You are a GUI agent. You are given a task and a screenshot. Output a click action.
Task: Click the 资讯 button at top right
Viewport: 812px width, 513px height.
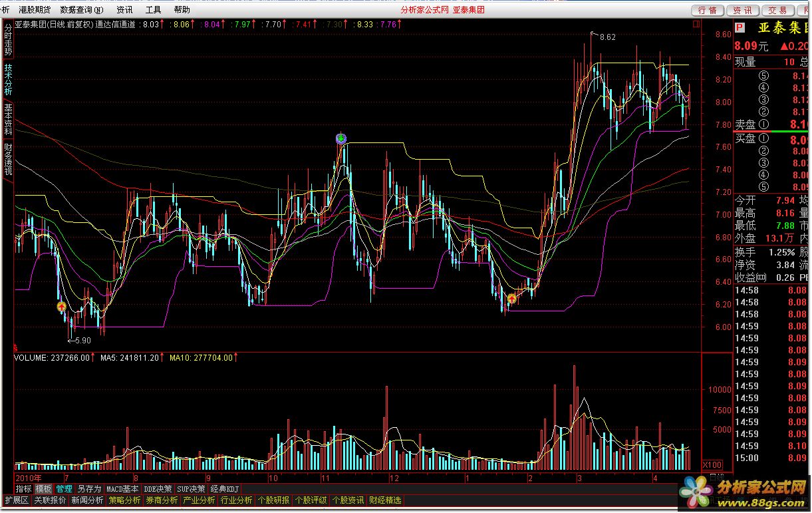click(743, 10)
